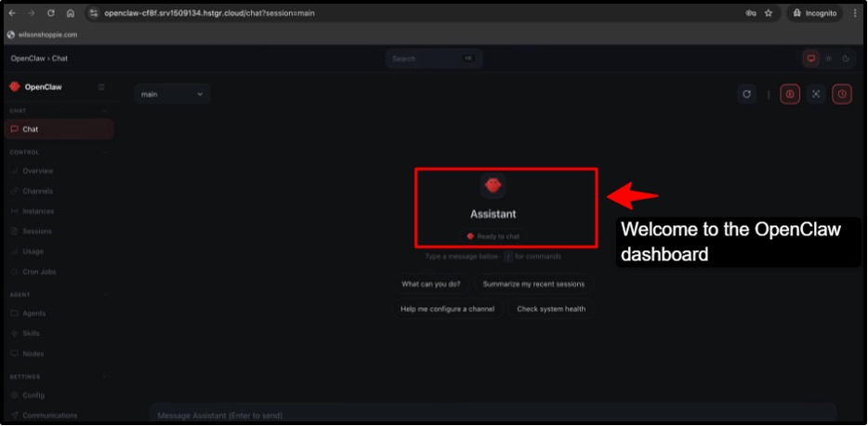868x426 pixels.
Task: Open Cron Jobs in the sidebar
Action: coord(39,272)
